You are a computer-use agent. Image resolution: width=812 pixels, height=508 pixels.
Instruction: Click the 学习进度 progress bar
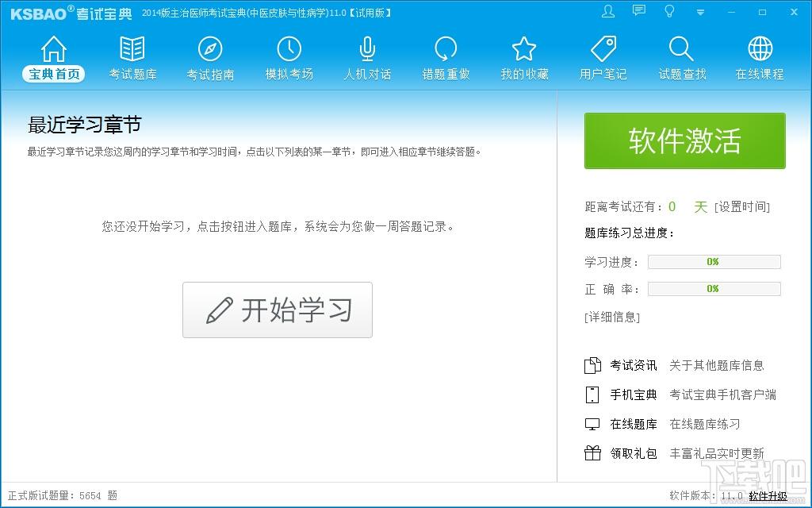[x=714, y=262]
